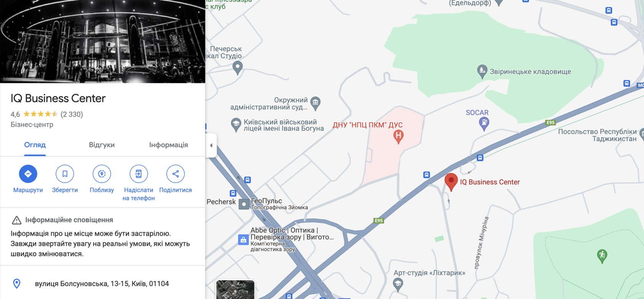Click Abbe Optic shop marker
The height and width of the screenshot is (299, 644).
(x=243, y=240)
